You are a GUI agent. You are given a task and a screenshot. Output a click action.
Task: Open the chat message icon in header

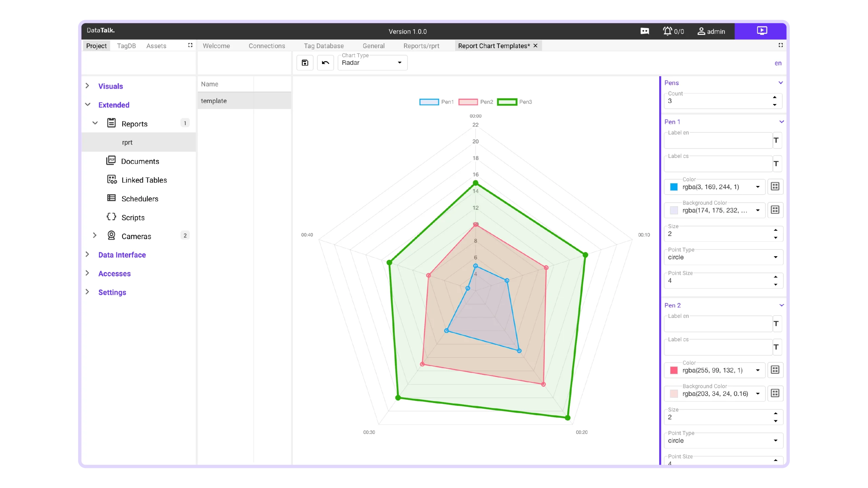pyautogui.click(x=645, y=31)
